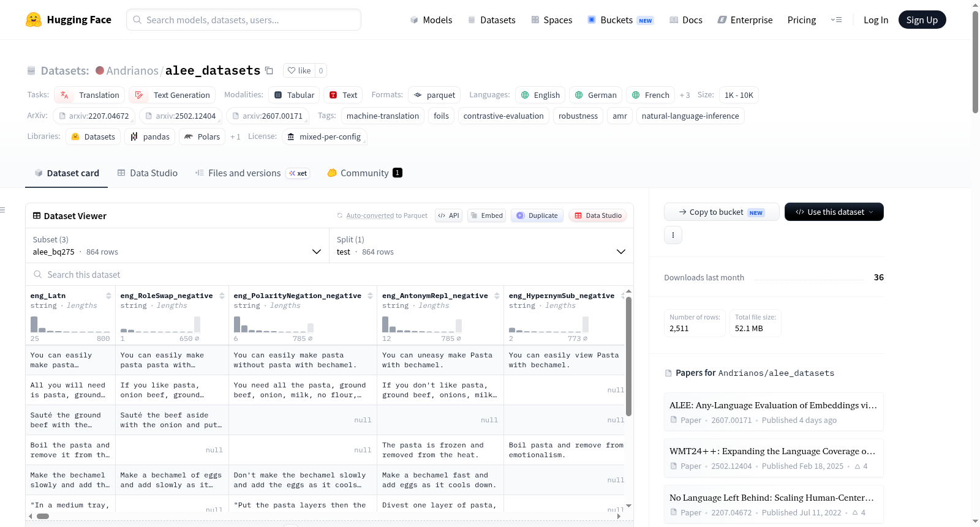Click the Copy to bucket button
The height and width of the screenshot is (527, 980).
[x=722, y=212]
